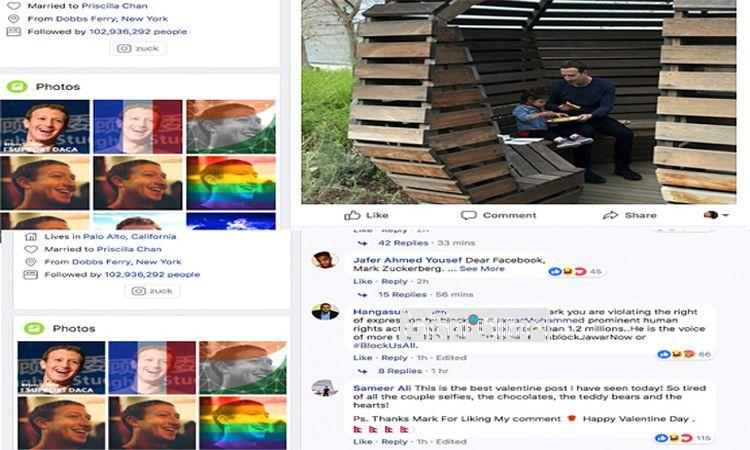The image size is (750, 450).
Task: Click reaction emojis on Sameer Ali's comment
Action: (673, 438)
